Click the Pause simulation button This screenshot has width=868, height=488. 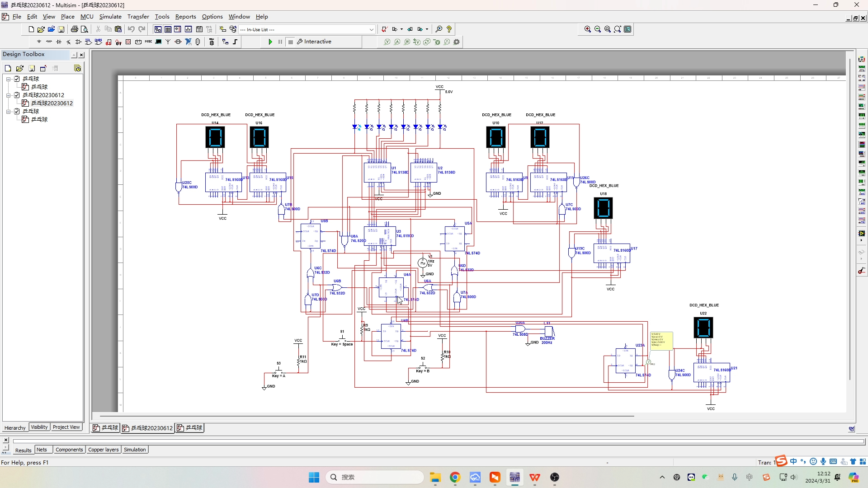click(280, 42)
